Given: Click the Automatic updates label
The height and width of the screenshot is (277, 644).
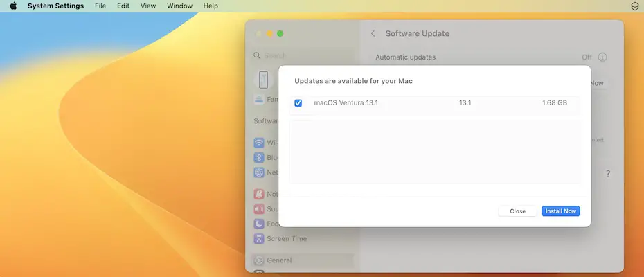Looking at the screenshot, I should 405,57.
